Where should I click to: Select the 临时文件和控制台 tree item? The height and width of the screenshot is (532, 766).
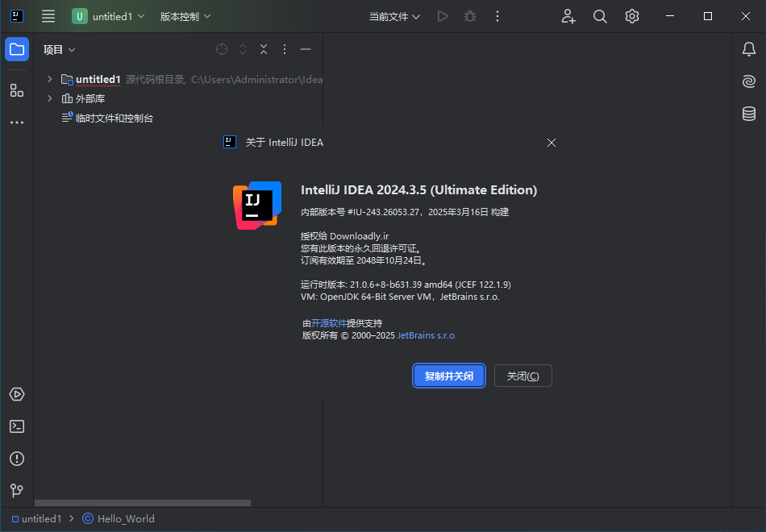click(x=107, y=118)
